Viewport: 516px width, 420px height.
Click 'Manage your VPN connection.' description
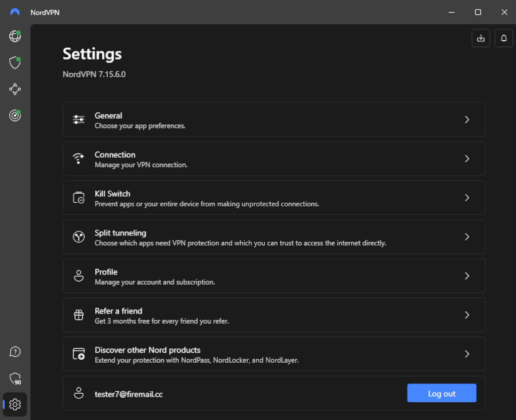[141, 165]
